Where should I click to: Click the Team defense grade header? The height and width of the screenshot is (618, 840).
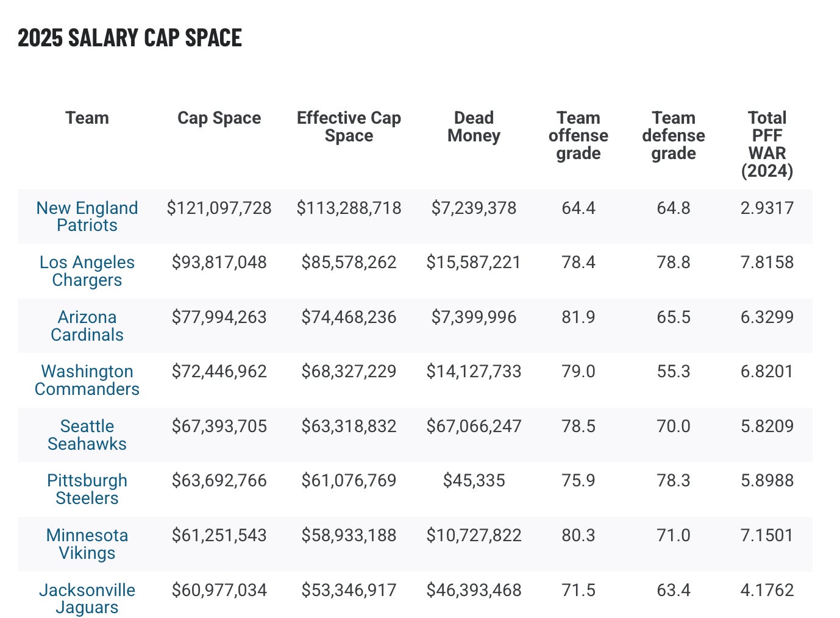click(673, 135)
